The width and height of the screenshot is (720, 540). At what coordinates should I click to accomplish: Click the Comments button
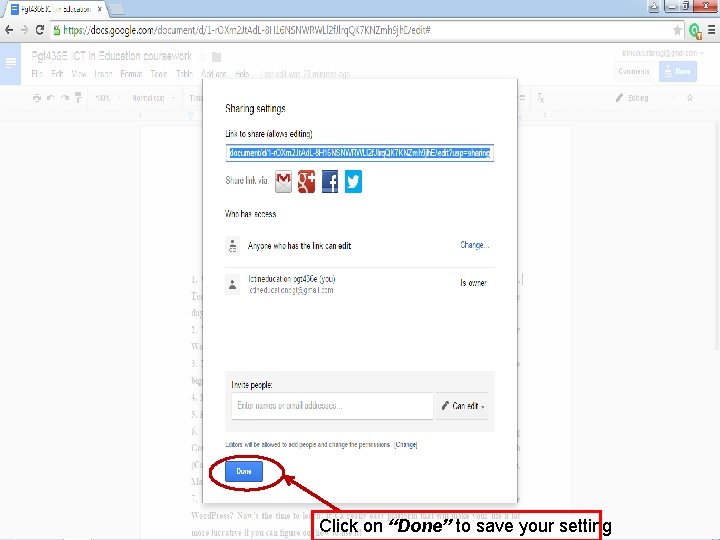(x=634, y=71)
